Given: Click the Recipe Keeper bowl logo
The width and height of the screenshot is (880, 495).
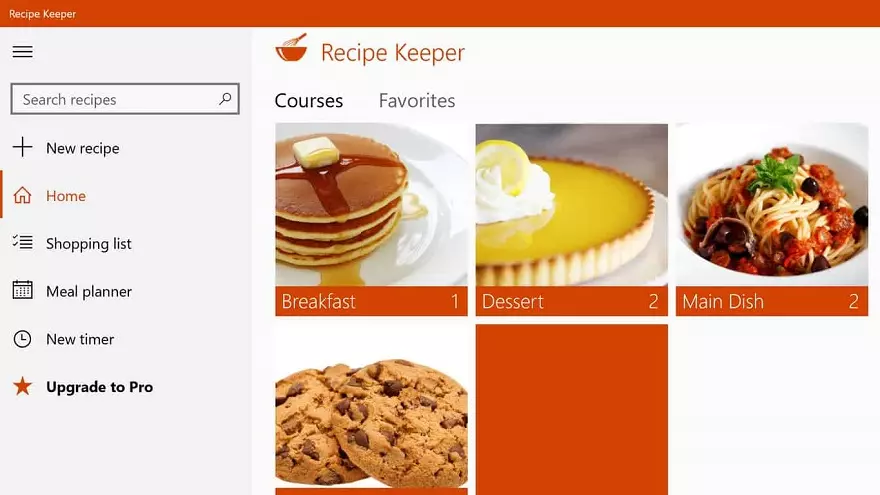Looking at the screenshot, I should click(x=291, y=48).
